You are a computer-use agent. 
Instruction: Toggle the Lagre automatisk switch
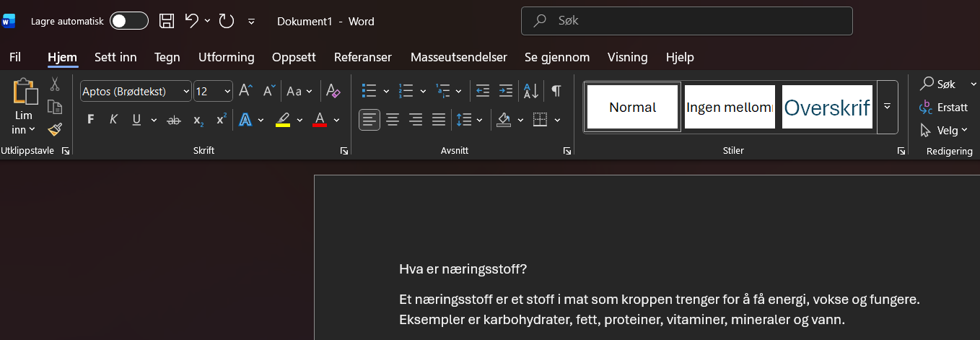coord(129,21)
